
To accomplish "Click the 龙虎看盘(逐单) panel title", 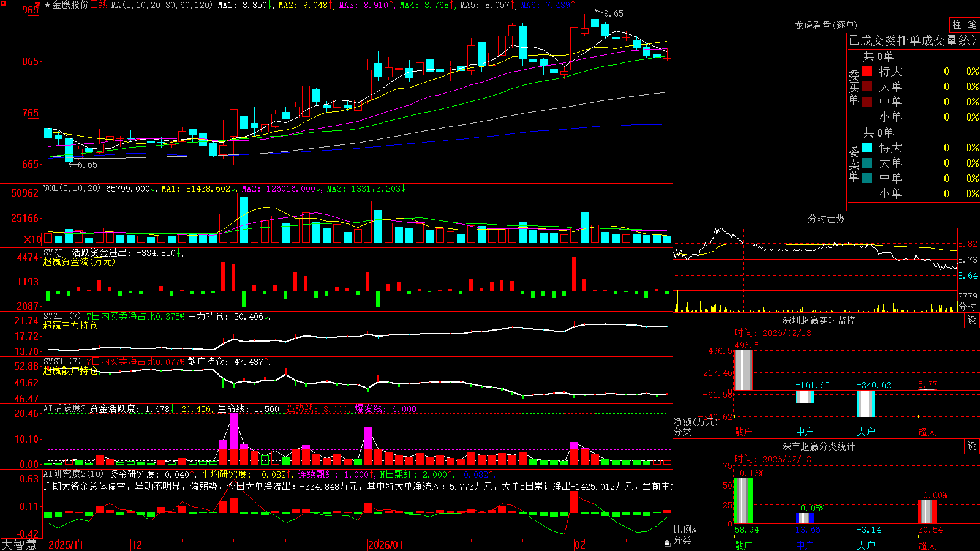I will [x=826, y=25].
